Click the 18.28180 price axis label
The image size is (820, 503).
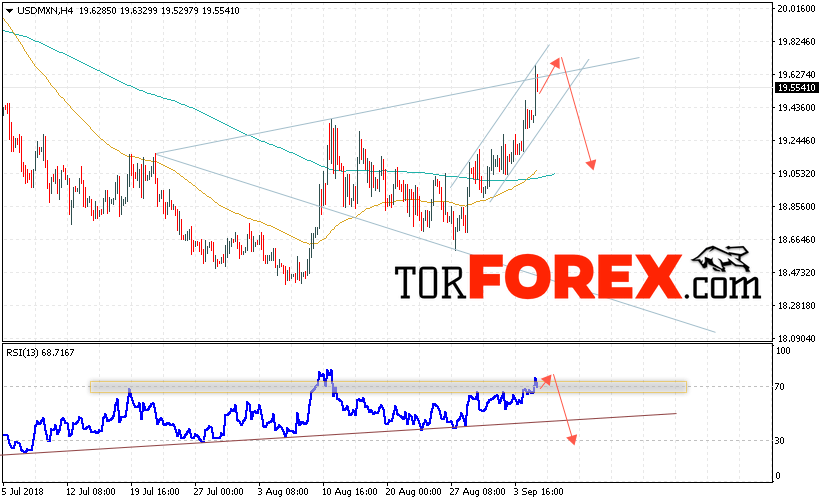point(796,305)
